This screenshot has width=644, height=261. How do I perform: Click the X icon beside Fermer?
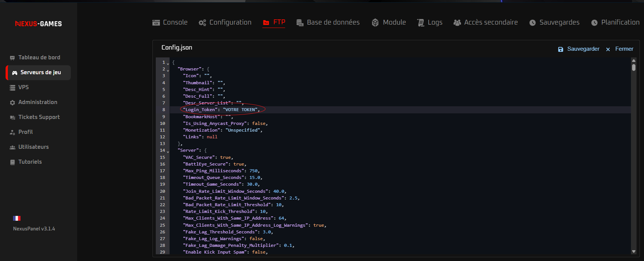[608, 49]
